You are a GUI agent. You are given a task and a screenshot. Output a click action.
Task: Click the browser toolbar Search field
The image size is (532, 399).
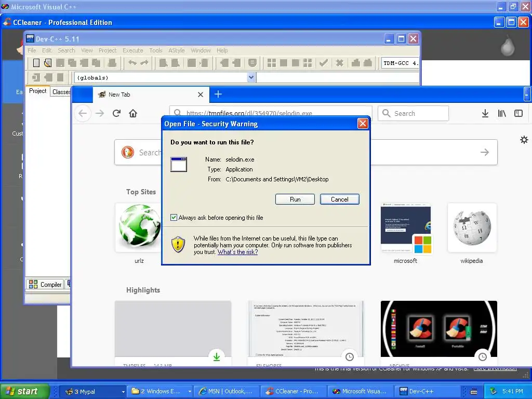[413, 113]
